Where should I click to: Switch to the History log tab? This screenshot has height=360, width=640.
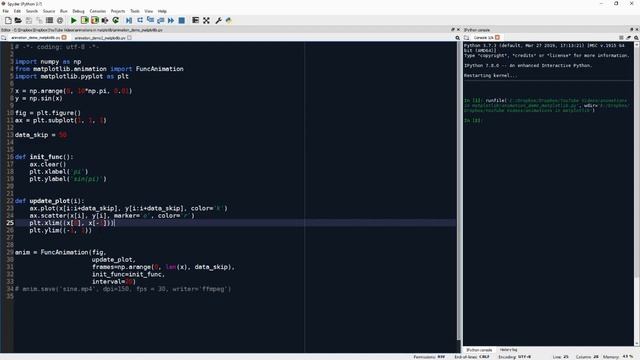tap(508, 350)
